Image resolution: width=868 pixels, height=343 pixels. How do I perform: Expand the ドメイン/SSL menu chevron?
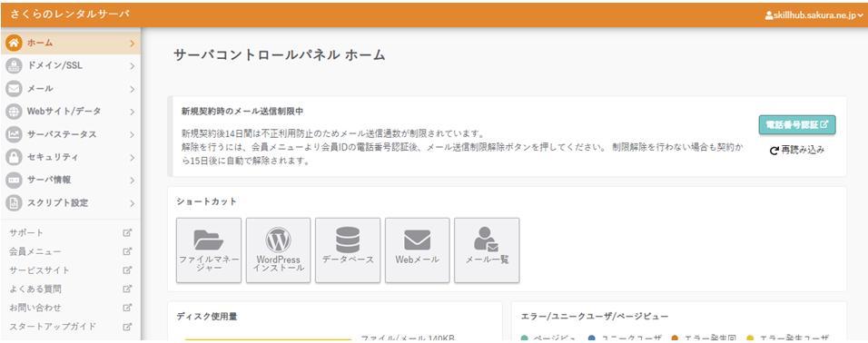pos(132,66)
